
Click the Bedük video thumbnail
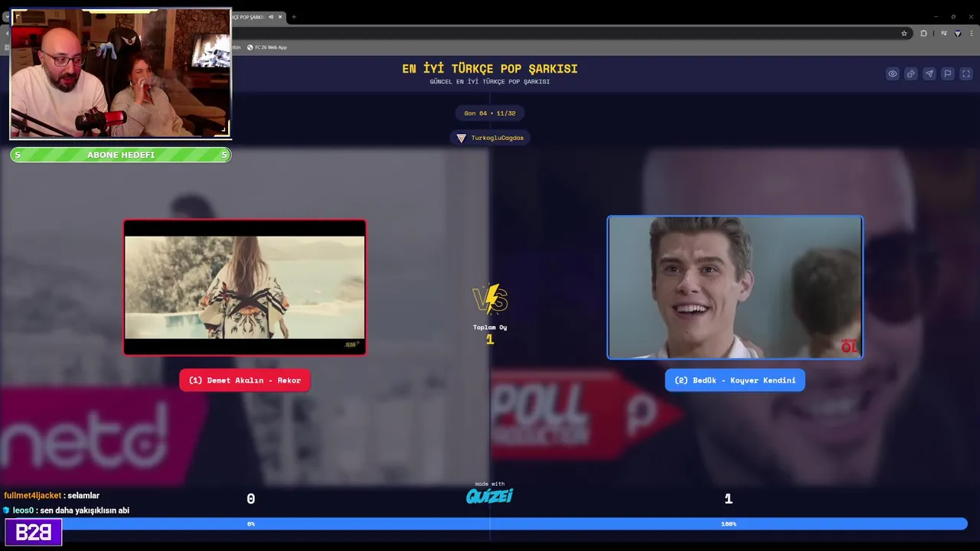735,287
